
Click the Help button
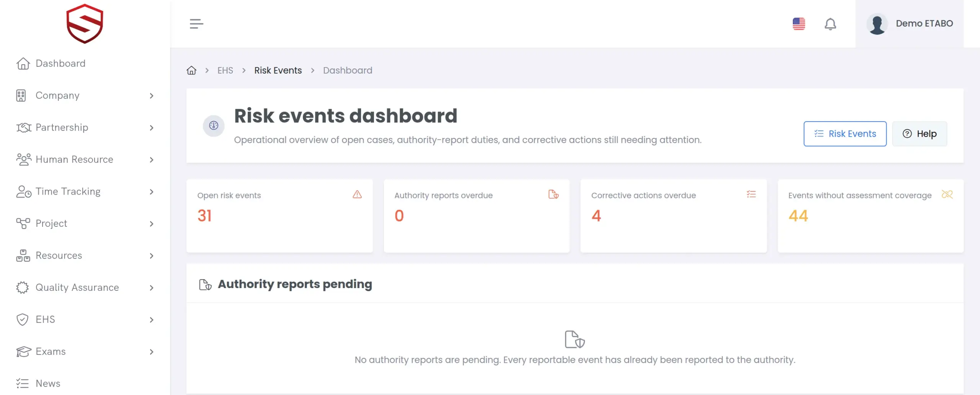[920, 134]
